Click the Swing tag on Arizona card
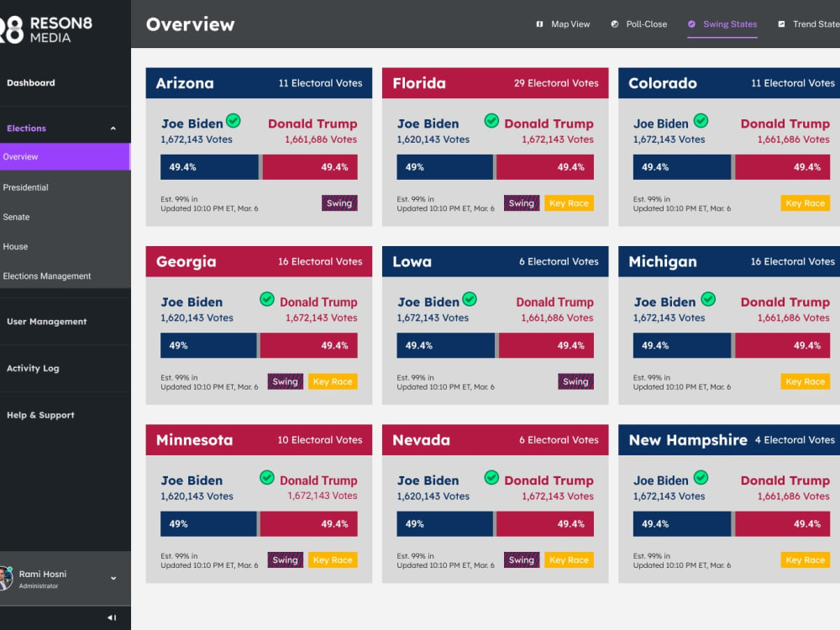This screenshot has width=840, height=630. [339, 203]
